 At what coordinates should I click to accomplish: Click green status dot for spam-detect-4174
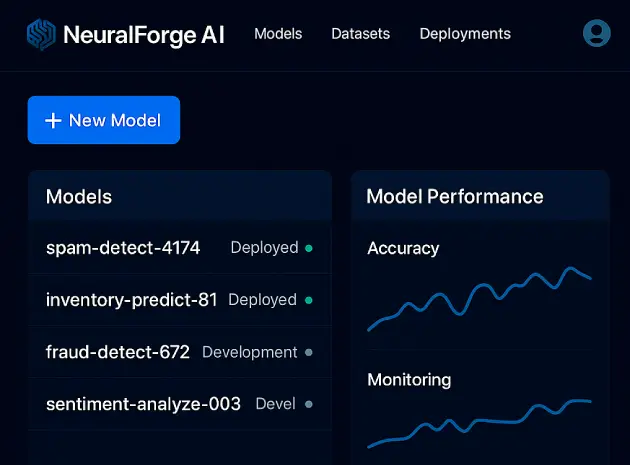click(309, 248)
